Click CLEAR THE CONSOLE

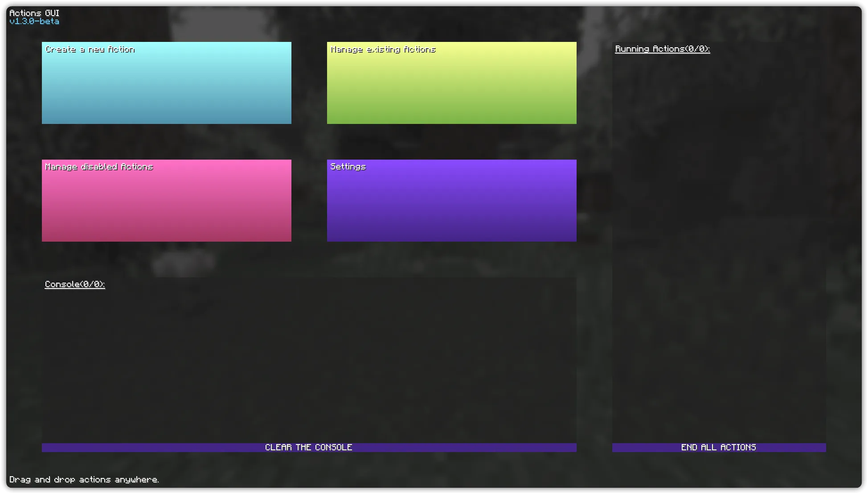[309, 447]
